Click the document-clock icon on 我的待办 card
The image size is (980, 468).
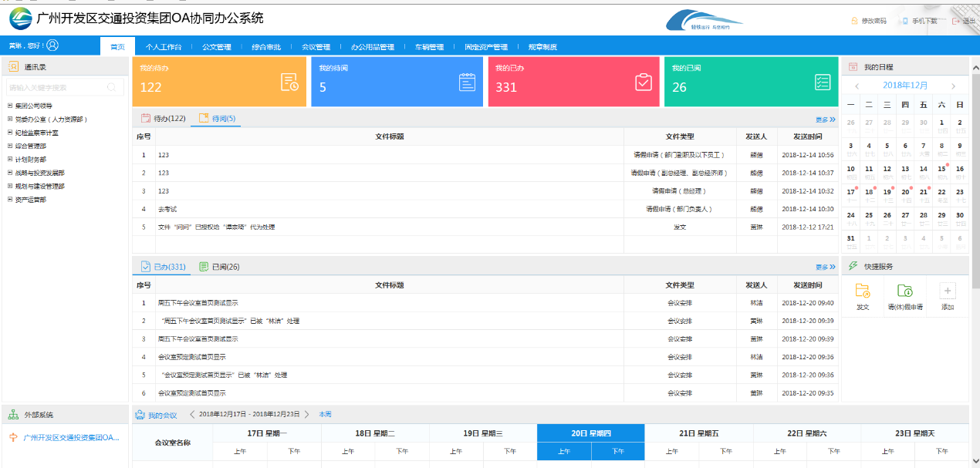289,82
